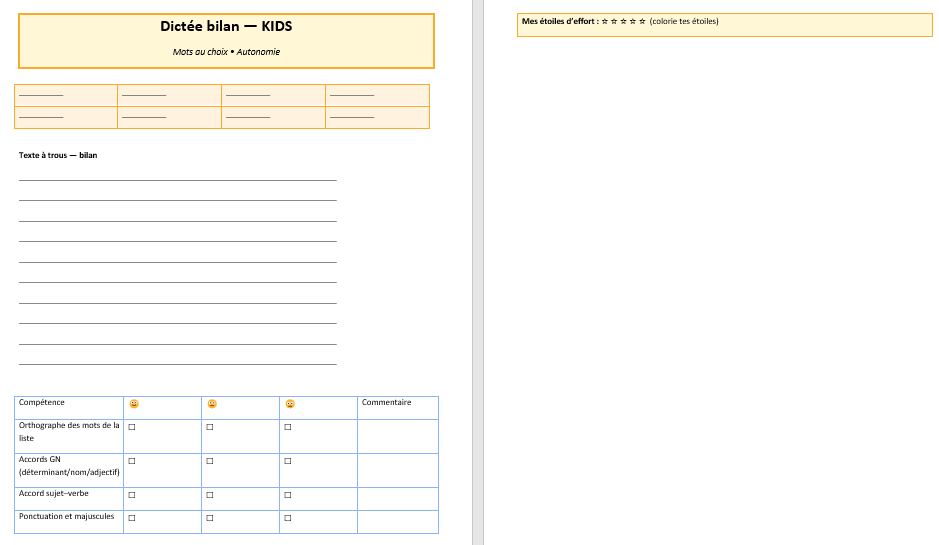Image resolution: width=939 pixels, height=545 pixels.
Task: Check the first box for Ponctuation et majuscules
Action: click(132, 518)
